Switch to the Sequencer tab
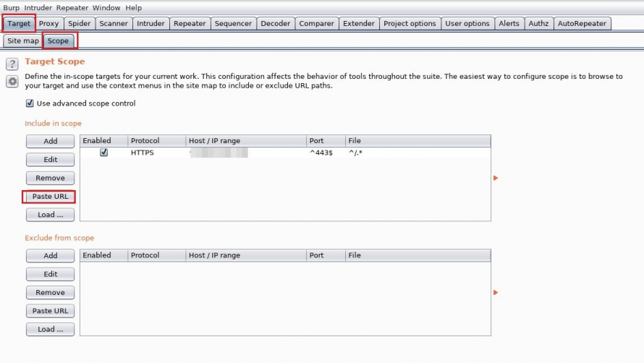This screenshot has width=644, height=363. tap(233, 23)
